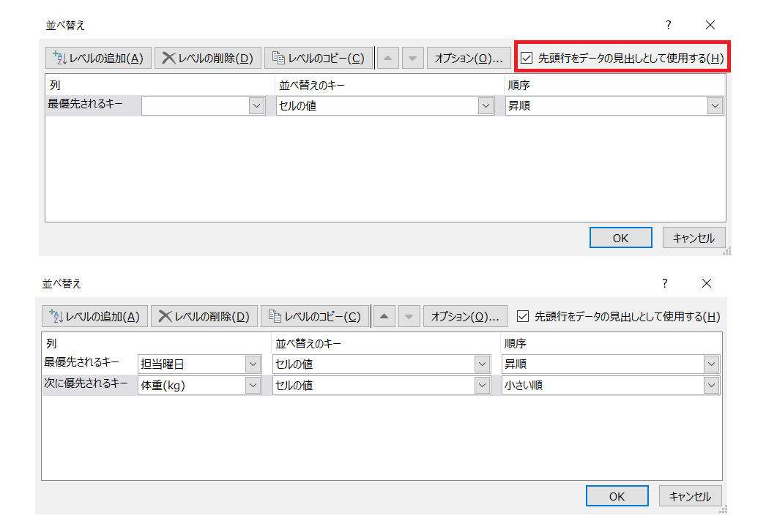Click レベルの削除 in the upper sort dialog

click(208, 59)
